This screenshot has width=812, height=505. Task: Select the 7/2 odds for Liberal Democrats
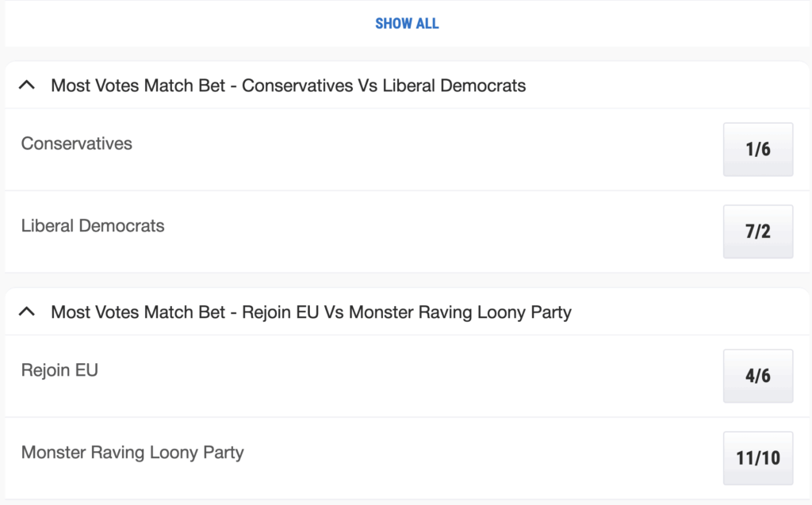[x=757, y=231]
